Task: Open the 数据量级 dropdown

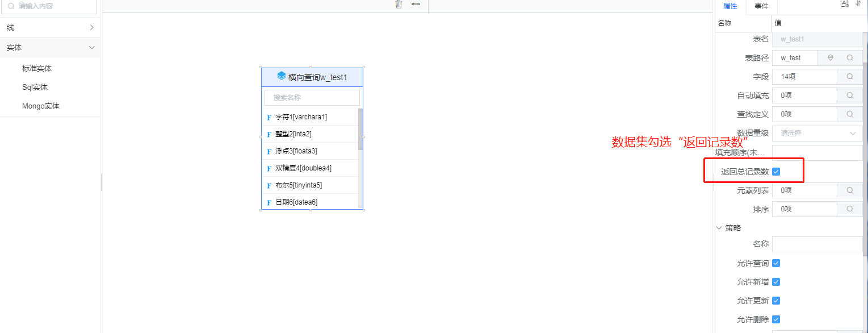Action: (817, 134)
